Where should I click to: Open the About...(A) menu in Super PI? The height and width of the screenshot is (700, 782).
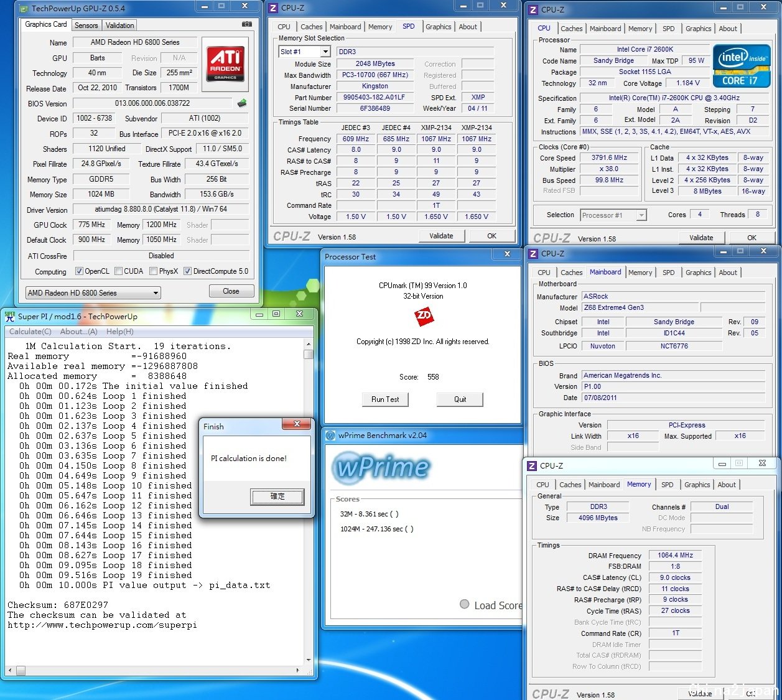(x=79, y=332)
